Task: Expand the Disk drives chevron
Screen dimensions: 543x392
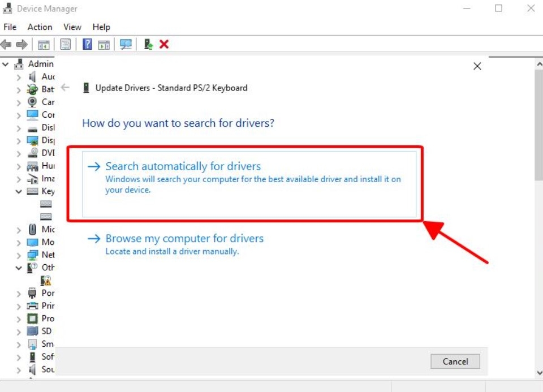Action: point(19,128)
